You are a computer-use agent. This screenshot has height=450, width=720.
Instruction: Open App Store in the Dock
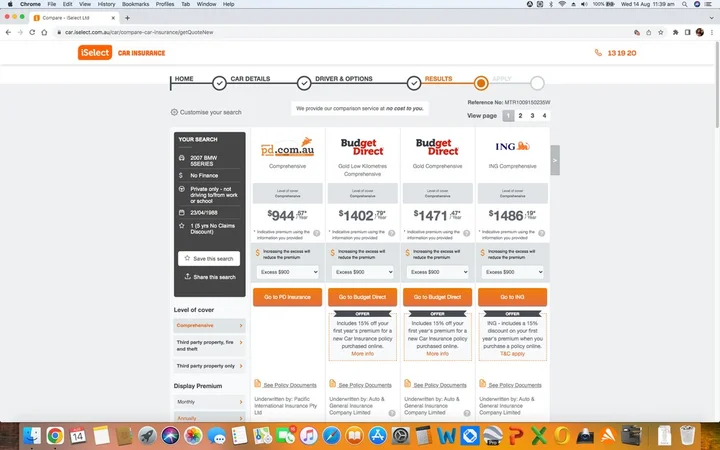(377, 435)
